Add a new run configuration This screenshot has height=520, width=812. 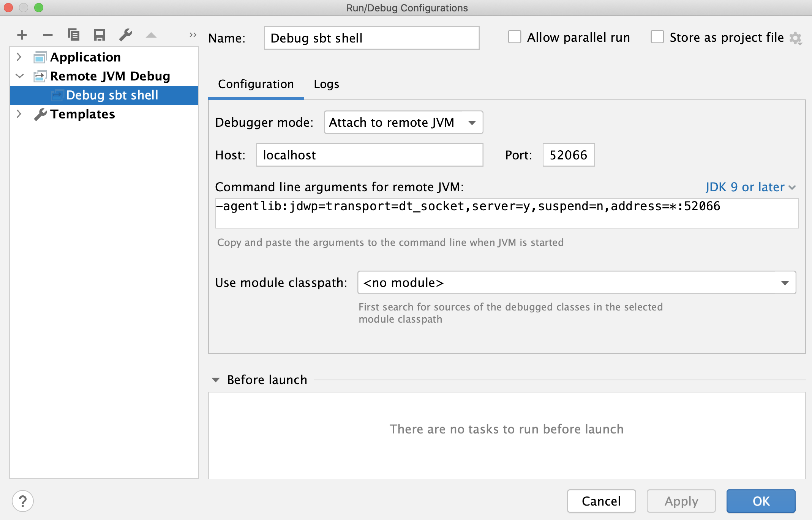22,35
